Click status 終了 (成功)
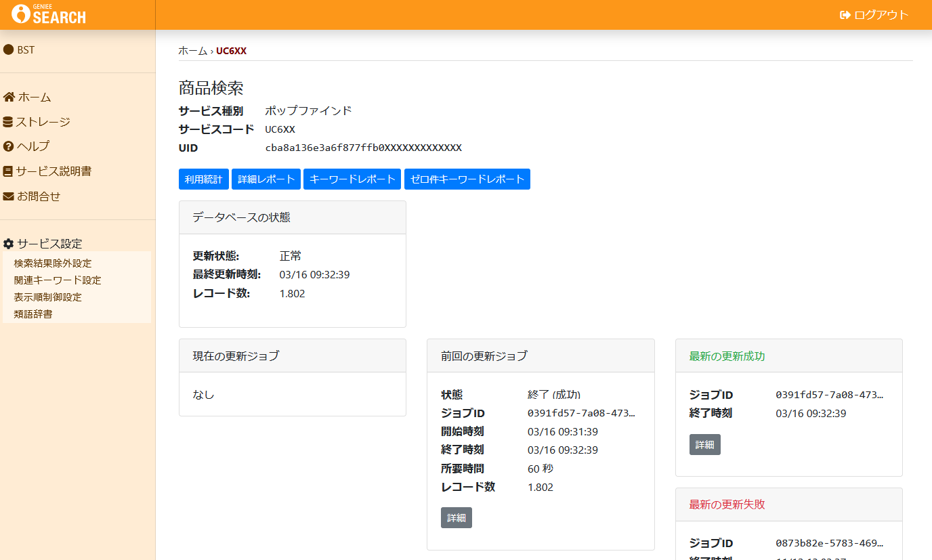 point(554,394)
